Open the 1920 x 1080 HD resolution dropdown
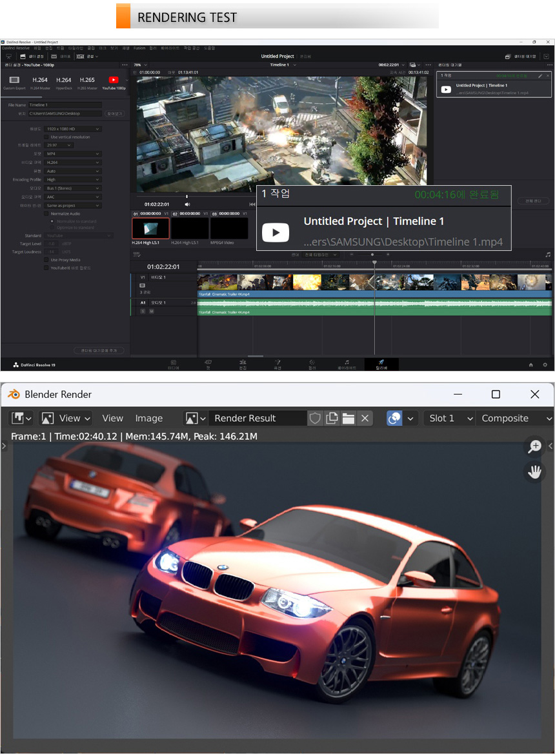 tap(74, 129)
